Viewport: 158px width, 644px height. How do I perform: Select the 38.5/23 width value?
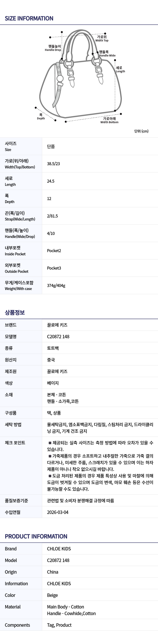click(x=53, y=164)
